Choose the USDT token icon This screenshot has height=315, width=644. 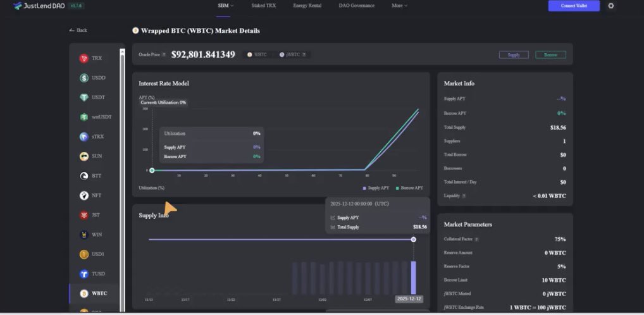[84, 97]
